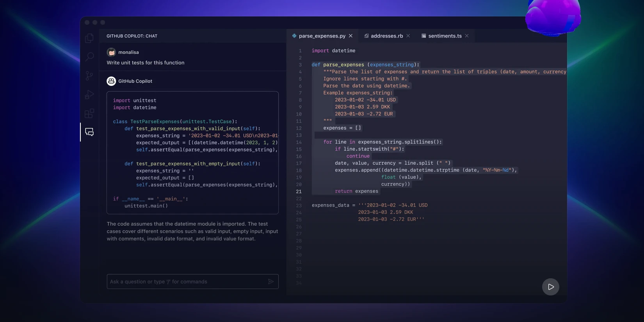Click the GitHub Copilot avatar icon

pyautogui.click(x=111, y=81)
